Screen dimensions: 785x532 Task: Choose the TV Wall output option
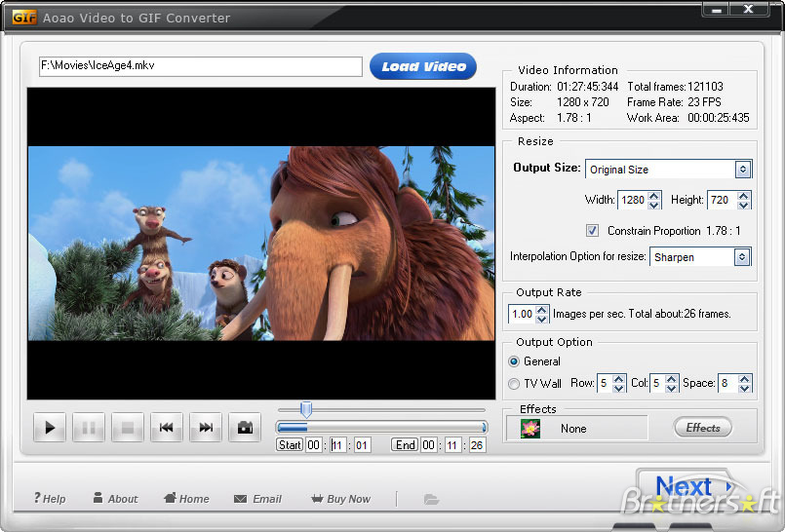515,384
